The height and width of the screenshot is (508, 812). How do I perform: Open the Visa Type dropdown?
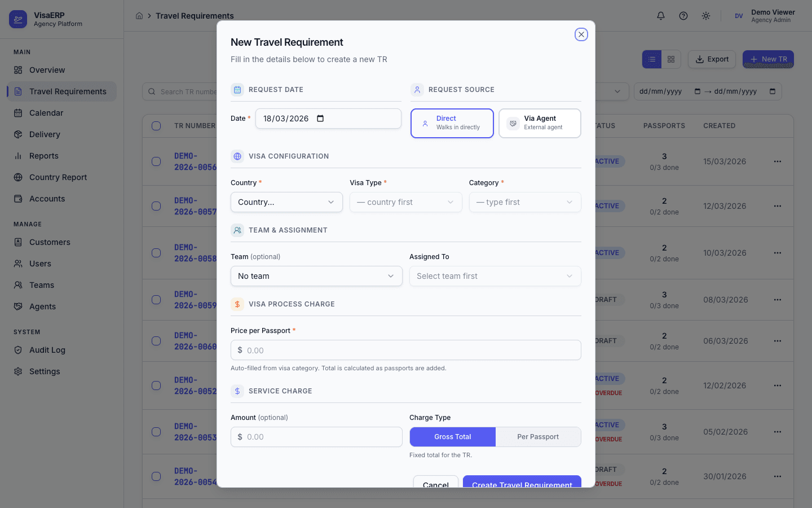[405, 202]
